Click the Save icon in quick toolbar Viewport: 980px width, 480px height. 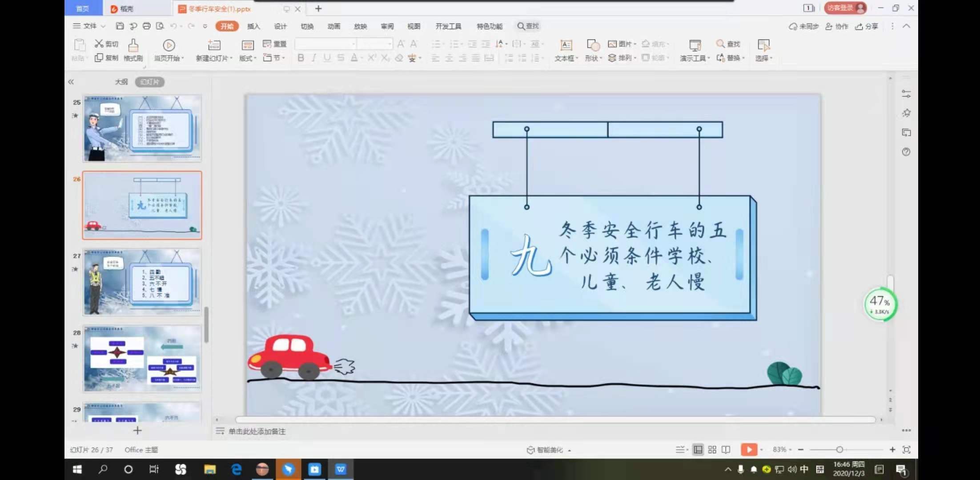[120, 26]
